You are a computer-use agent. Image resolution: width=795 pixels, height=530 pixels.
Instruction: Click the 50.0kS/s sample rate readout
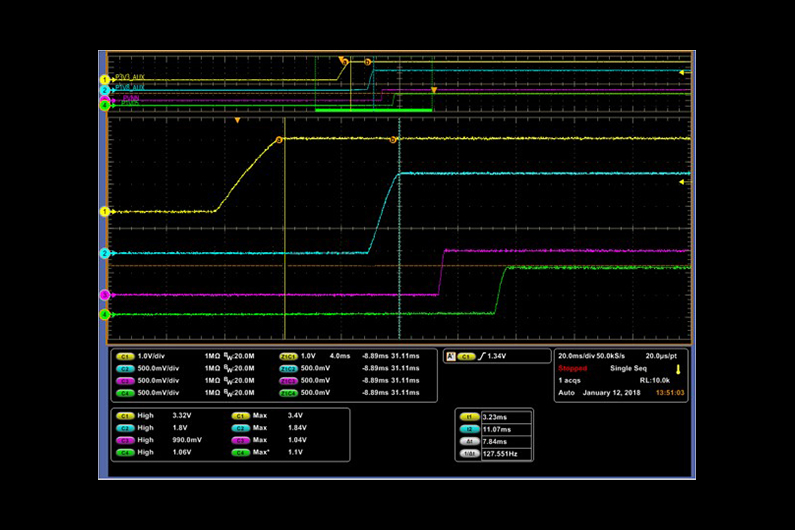tap(610, 356)
